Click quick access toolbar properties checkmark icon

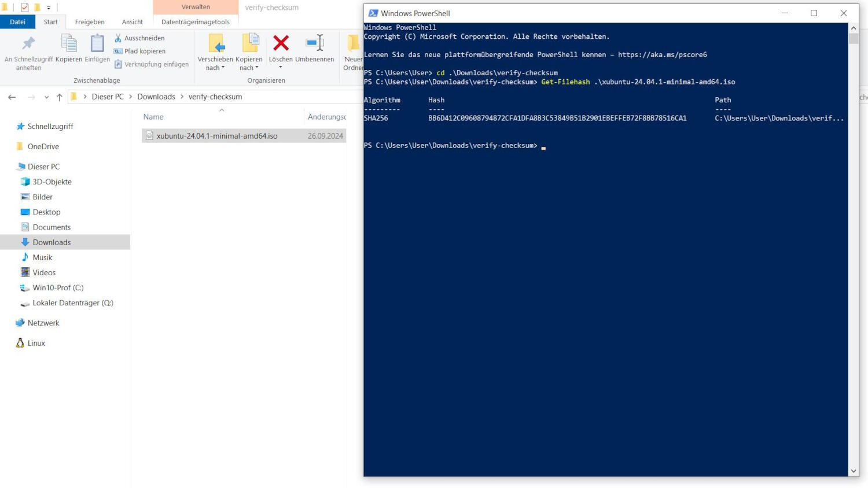coord(24,8)
